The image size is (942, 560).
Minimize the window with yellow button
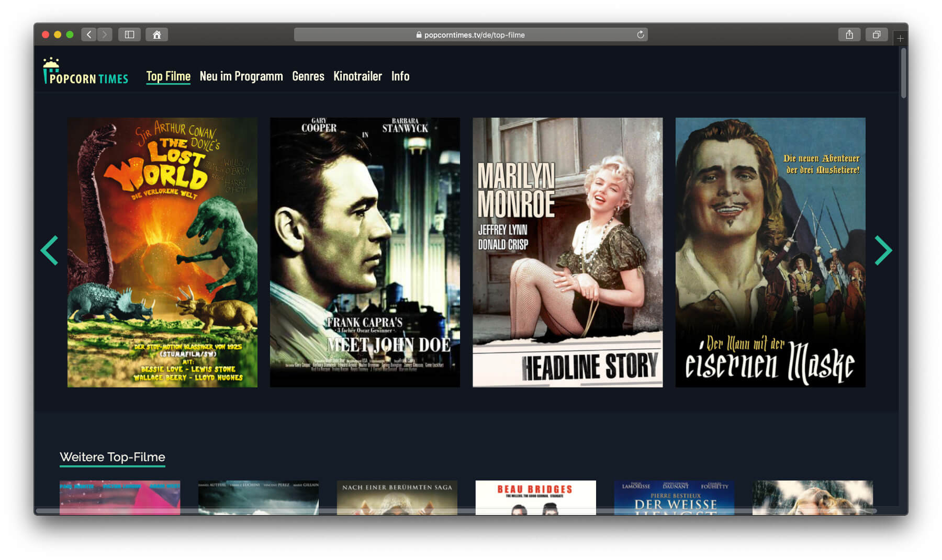[x=58, y=35]
